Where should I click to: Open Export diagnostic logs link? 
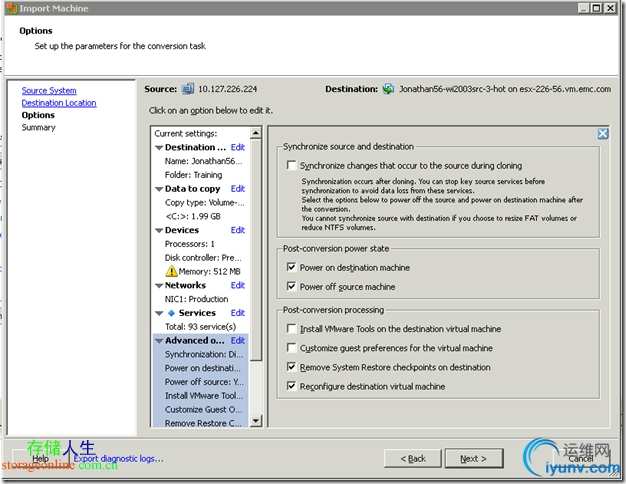(118, 458)
